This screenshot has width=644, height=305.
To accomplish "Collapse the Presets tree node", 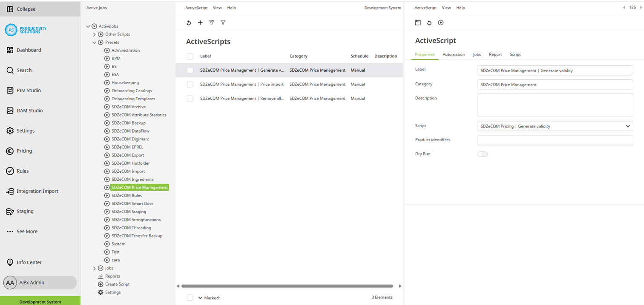I will [x=95, y=42].
